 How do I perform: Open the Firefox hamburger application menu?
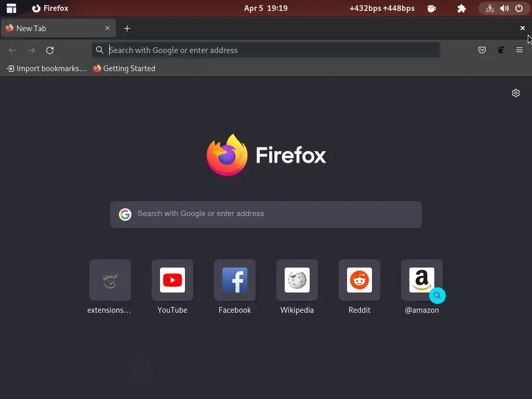(x=519, y=50)
